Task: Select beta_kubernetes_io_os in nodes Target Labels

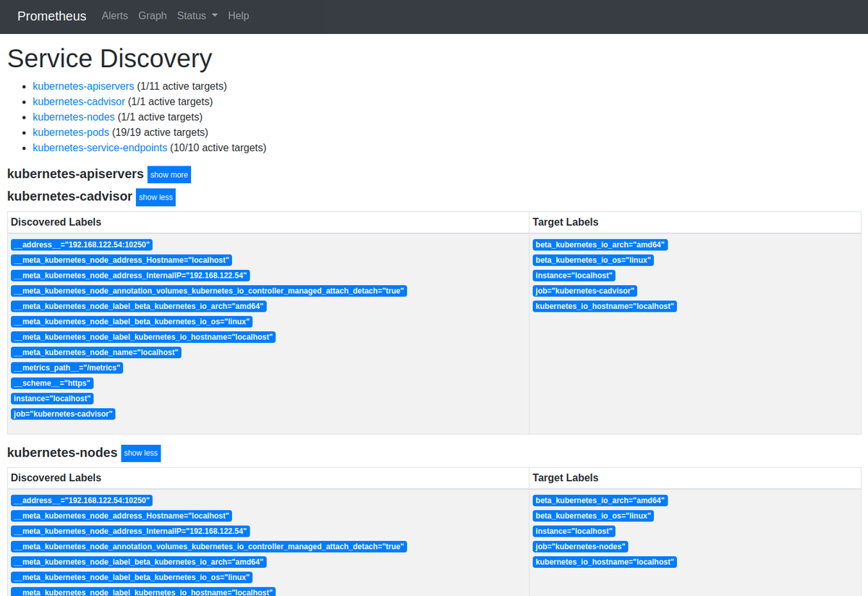Action: click(593, 516)
